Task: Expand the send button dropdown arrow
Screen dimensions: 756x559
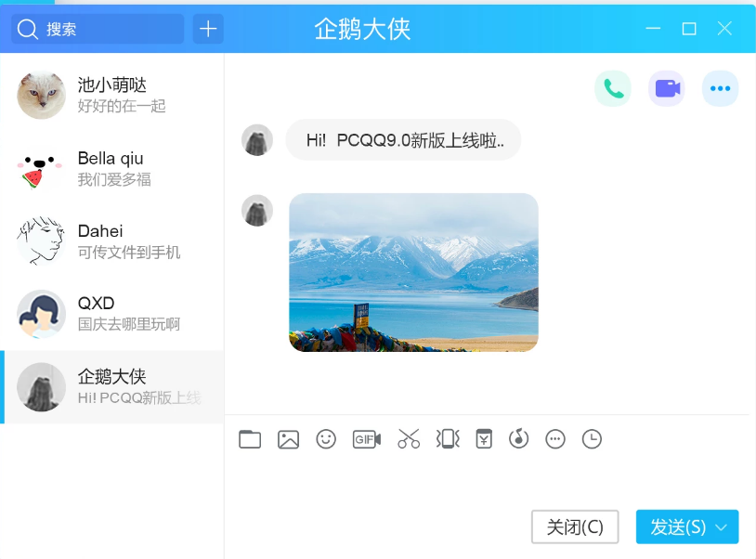Action: click(722, 527)
